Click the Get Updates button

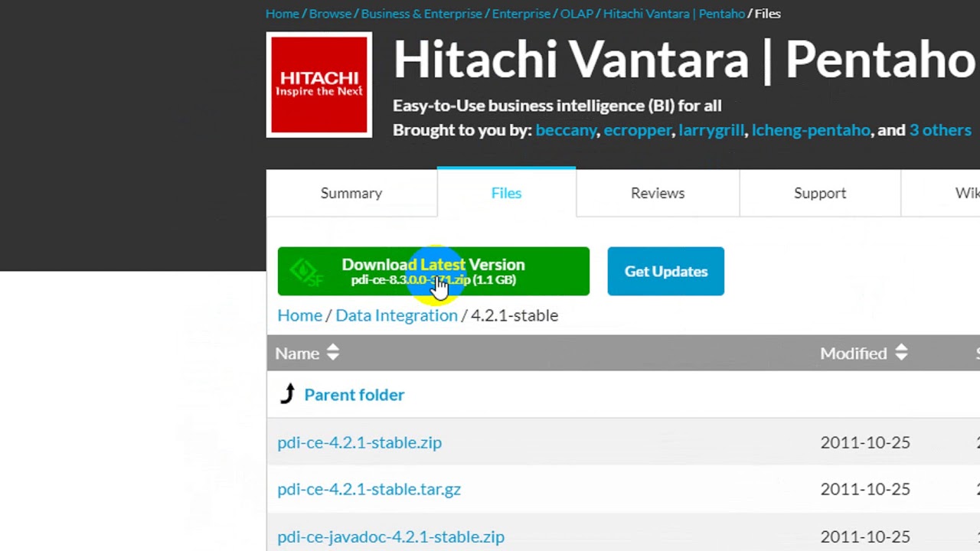tap(666, 271)
